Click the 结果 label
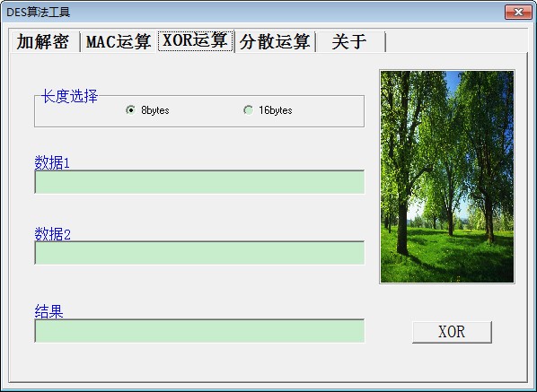The image size is (537, 392). [49, 311]
